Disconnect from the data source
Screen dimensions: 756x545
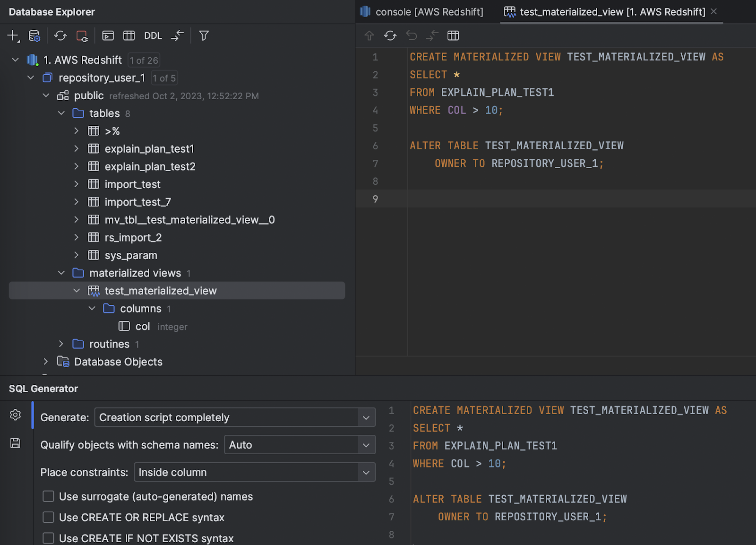tap(81, 35)
